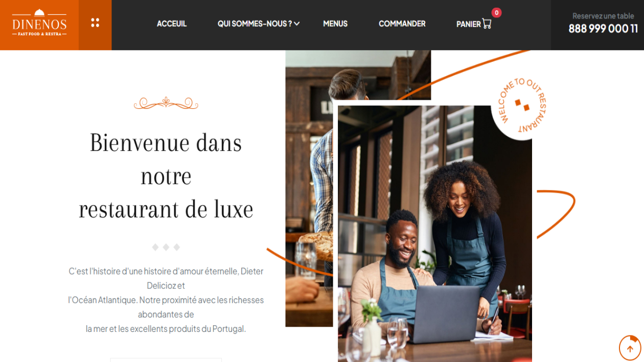Select COMMANDER in the navigation bar
This screenshot has height=362, width=644.
[402, 24]
